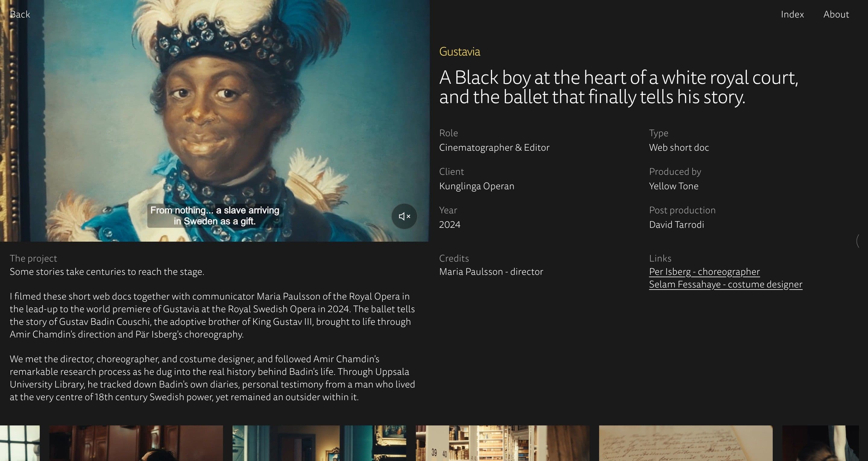Unmute the video with the speaker icon

[404, 216]
